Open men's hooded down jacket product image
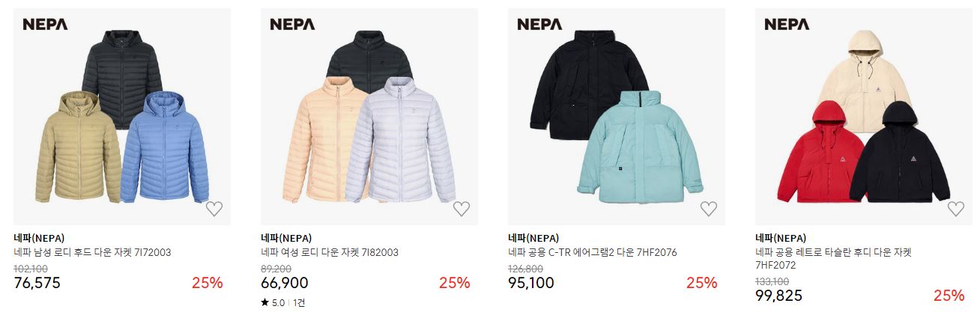This screenshot has width=980, height=327. [122, 117]
